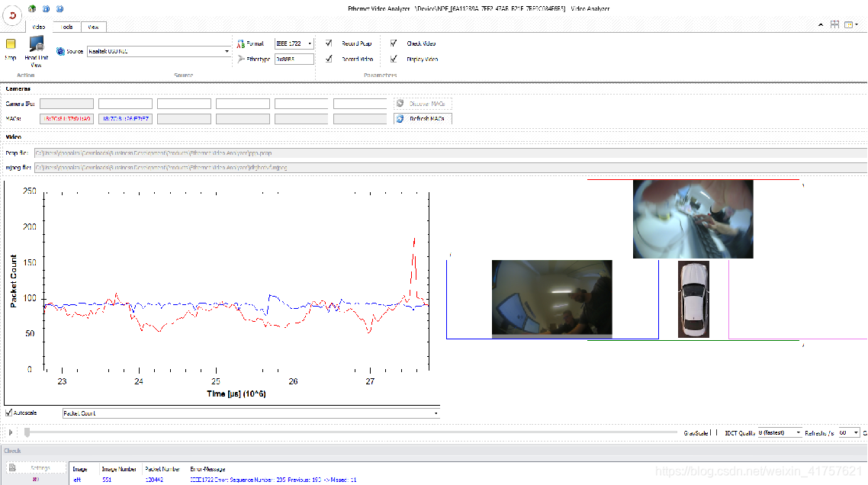Screen dimensions: 868x485
Task: Open the style options icon dropdown
Action: pyautogui.click(x=851, y=25)
